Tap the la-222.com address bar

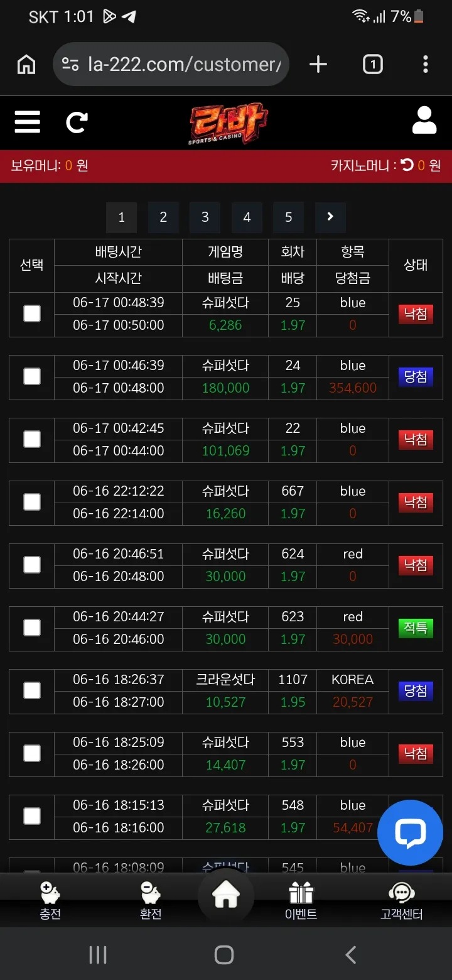pyautogui.click(x=171, y=64)
